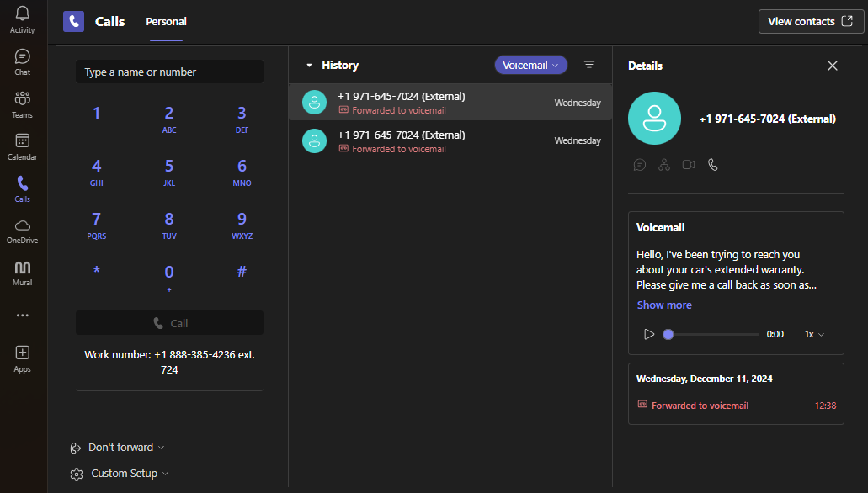
Task: Collapse the History section
Action: pos(309,66)
